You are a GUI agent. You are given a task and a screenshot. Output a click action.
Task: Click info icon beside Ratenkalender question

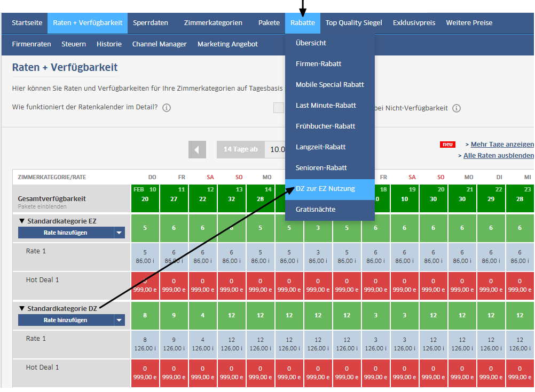tap(167, 108)
